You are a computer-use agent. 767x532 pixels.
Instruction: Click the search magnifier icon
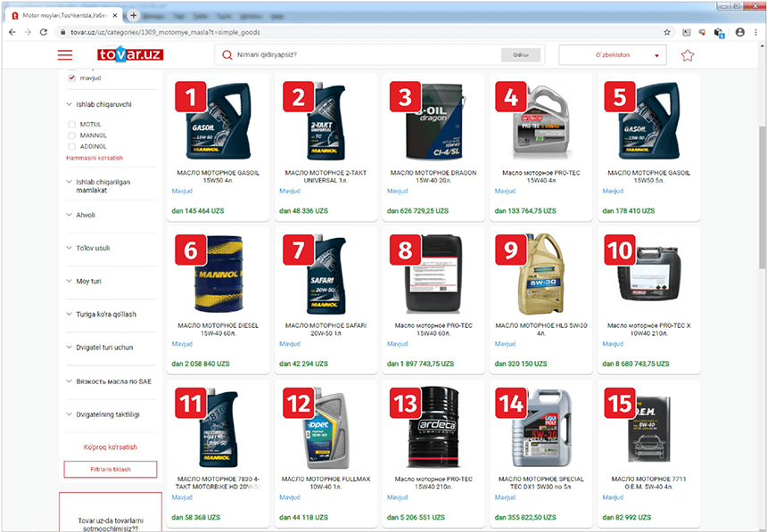point(227,54)
